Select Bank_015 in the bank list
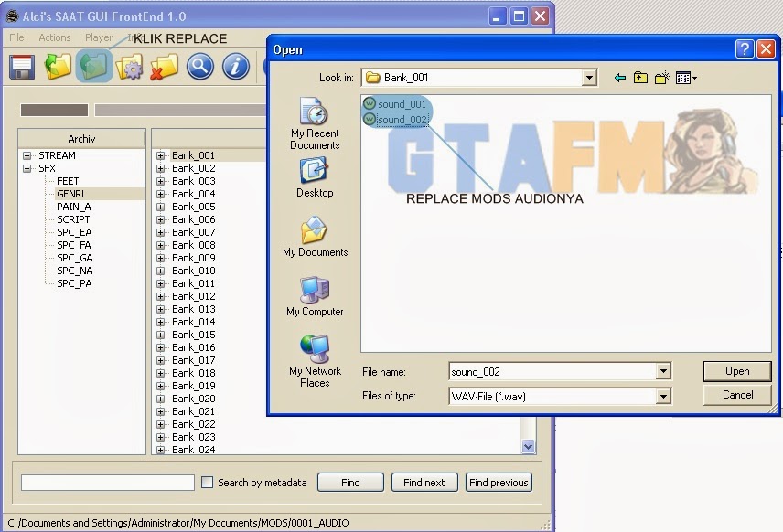The width and height of the screenshot is (783, 532). 194,335
